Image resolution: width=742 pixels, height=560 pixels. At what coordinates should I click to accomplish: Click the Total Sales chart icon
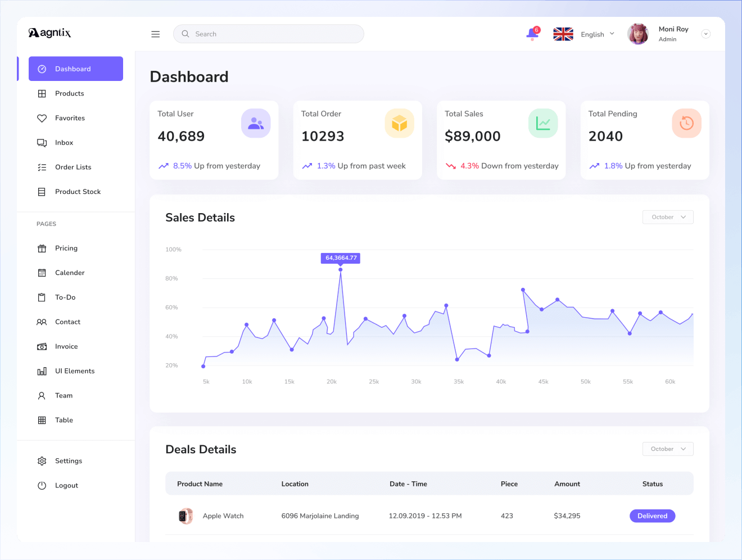(543, 123)
